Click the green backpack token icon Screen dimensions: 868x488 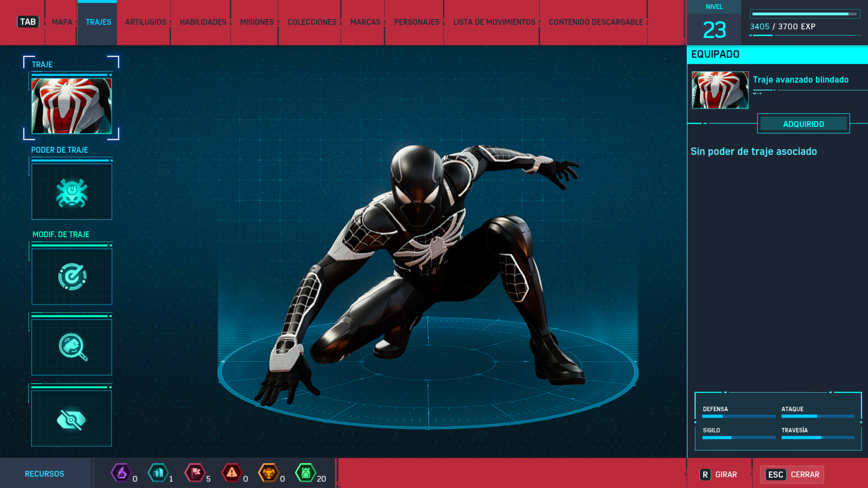pos(306,473)
